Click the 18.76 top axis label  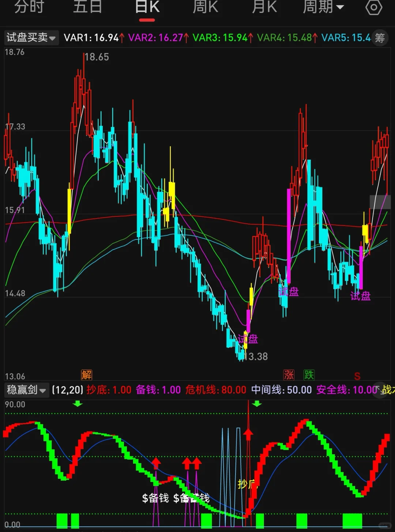click(15, 52)
